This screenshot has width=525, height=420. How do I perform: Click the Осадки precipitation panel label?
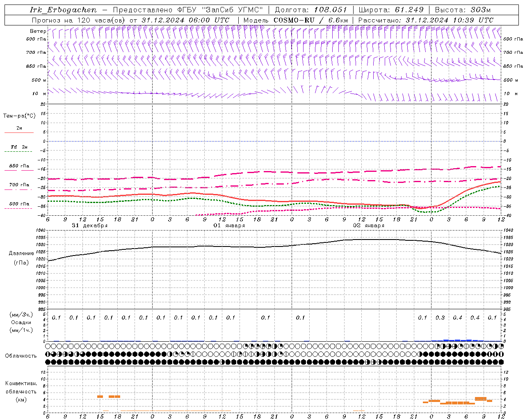pyautogui.click(x=21, y=322)
